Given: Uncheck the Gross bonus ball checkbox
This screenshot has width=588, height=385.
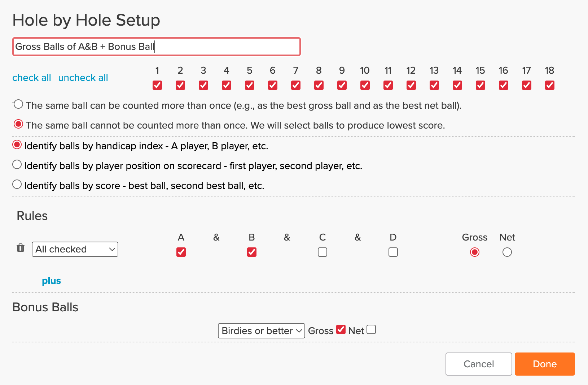Looking at the screenshot, I should click(x=341, y=329).
